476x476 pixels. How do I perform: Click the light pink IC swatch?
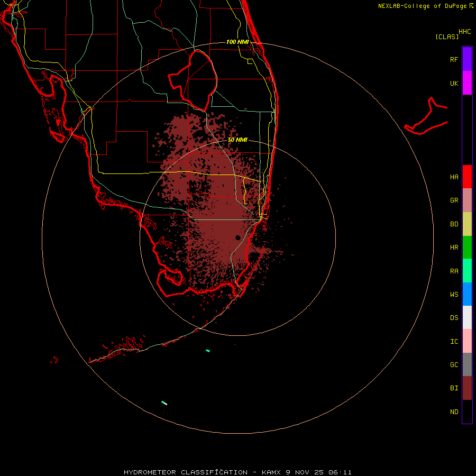(467, 341)
